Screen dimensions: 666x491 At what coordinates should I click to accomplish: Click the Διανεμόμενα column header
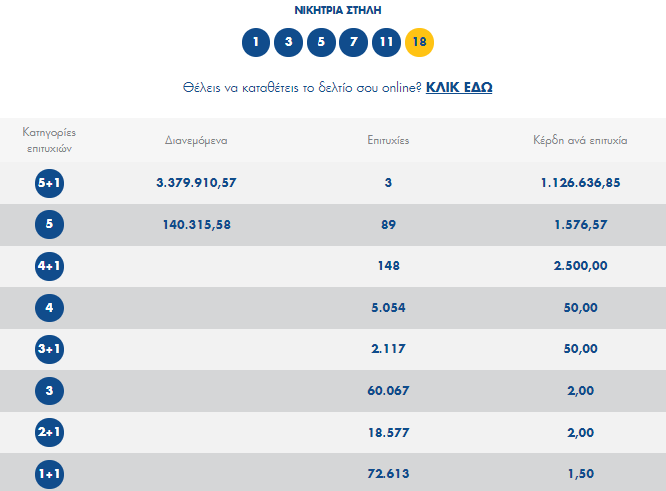click(196, 141)
